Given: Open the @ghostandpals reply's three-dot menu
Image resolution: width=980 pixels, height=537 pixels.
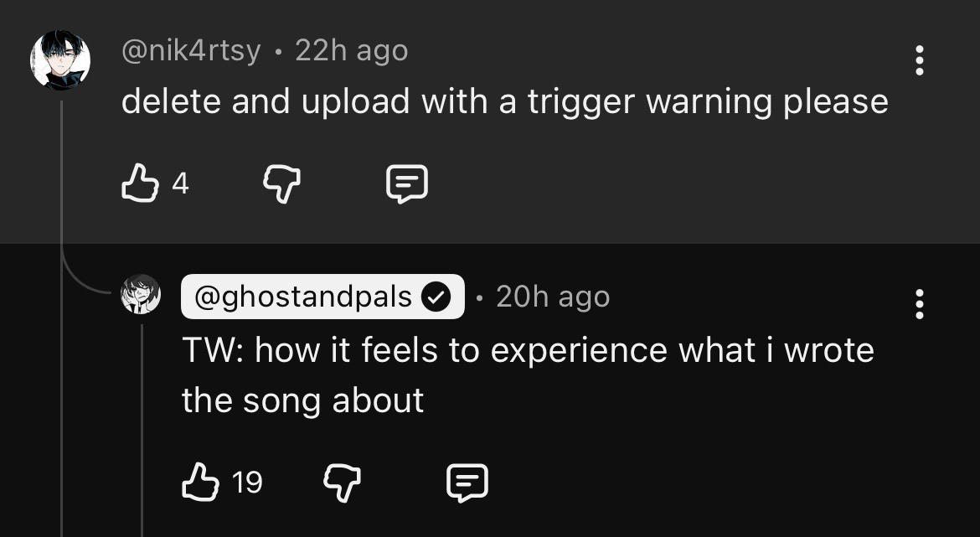Looking at the screenshot, I should tap(920, 304).
